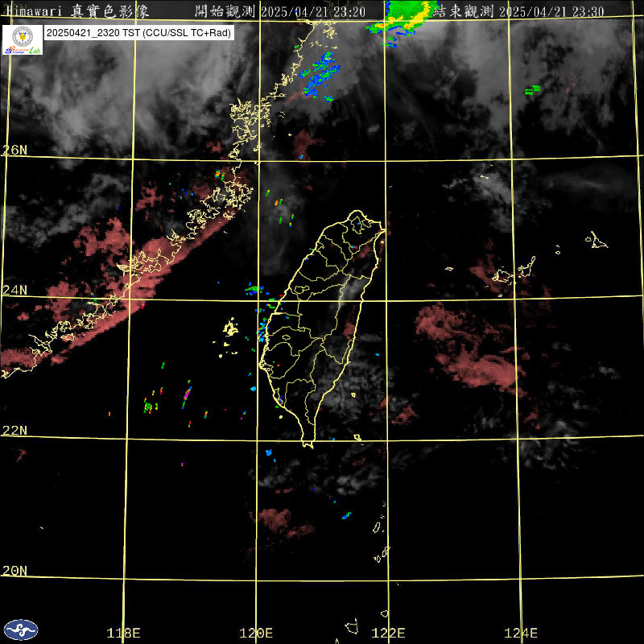This screenshot has height=644, width=644.
Task: Click the "120E" longitude label
Action: pyautogui.click(x=256, y=633)
